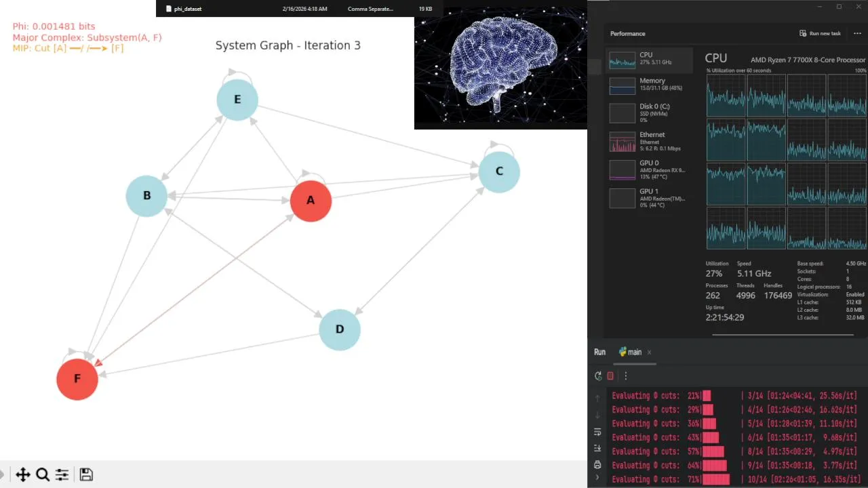Toggle soft-wrap in the Run console gutter
868x488 pixels.
click(597, 432)
